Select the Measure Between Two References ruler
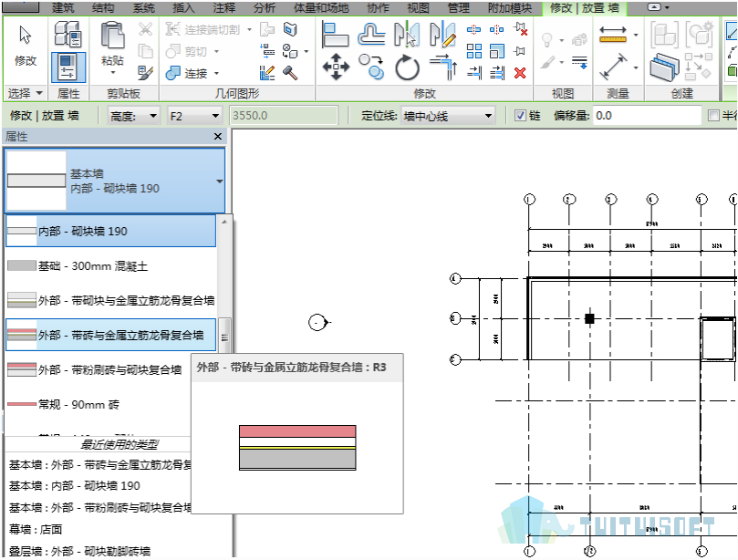738x560 pixels. (x=613, y=35)
